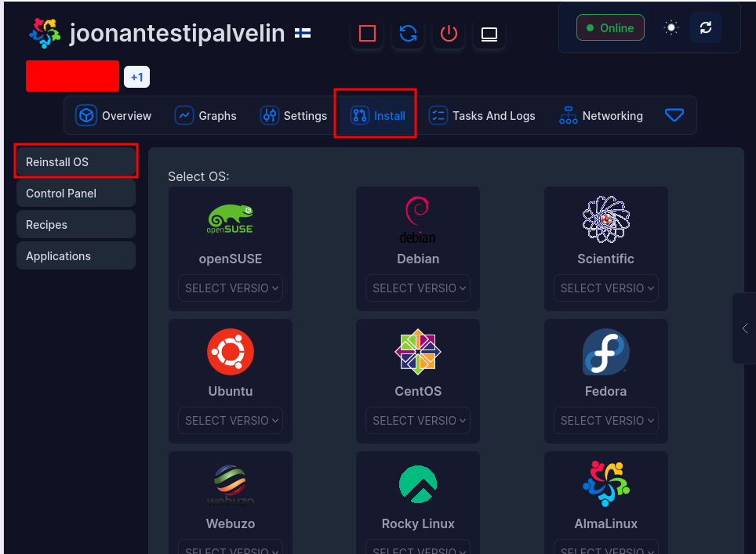The height and width of the screenshot is (554, 756).
Task: Open Scientific Select Version dropdown
Action: tap(605, 288)
